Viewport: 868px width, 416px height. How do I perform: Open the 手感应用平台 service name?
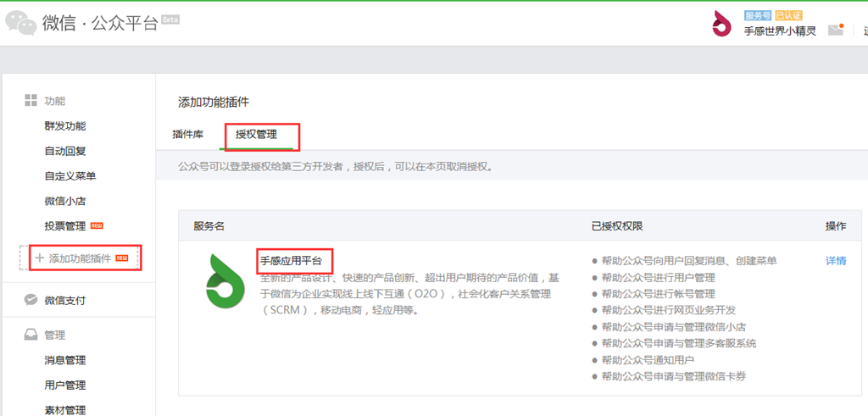click(x=292, y=261)
